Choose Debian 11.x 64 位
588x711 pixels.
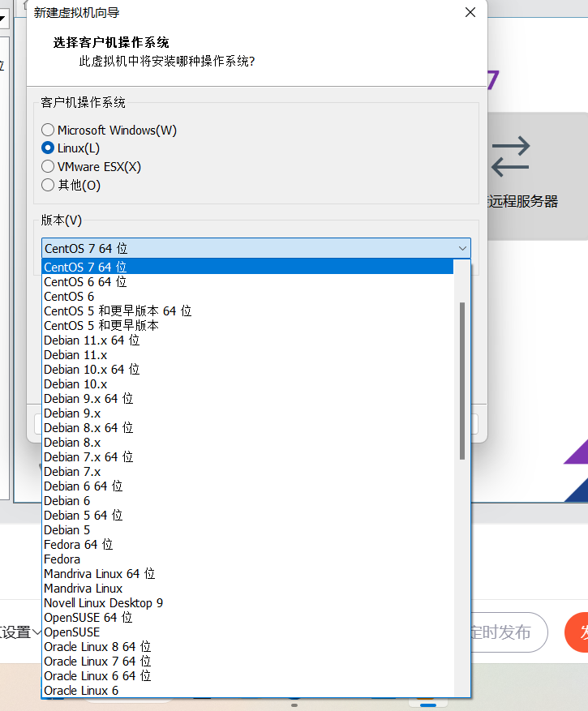coord(247,340)
